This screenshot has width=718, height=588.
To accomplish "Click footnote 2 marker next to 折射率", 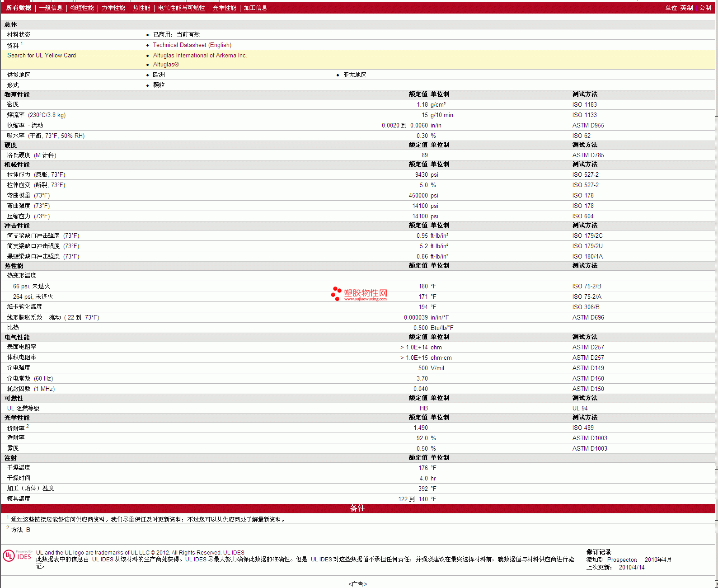I will [28, 426].
